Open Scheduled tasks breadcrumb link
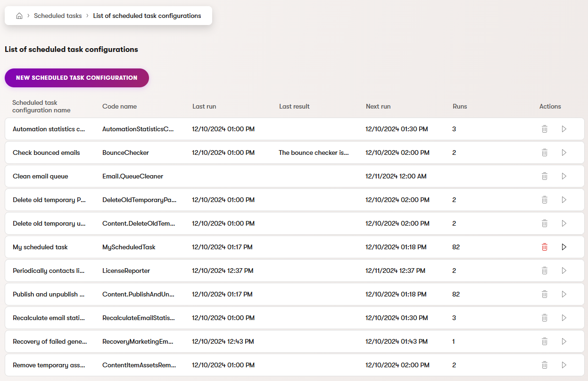The image size is (588, 381). click(x=58, y=16)
